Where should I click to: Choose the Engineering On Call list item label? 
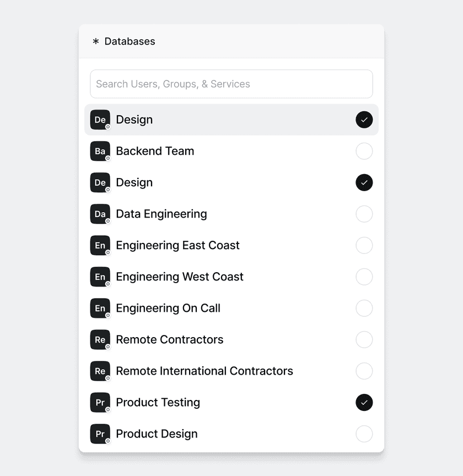click(168, 308)
